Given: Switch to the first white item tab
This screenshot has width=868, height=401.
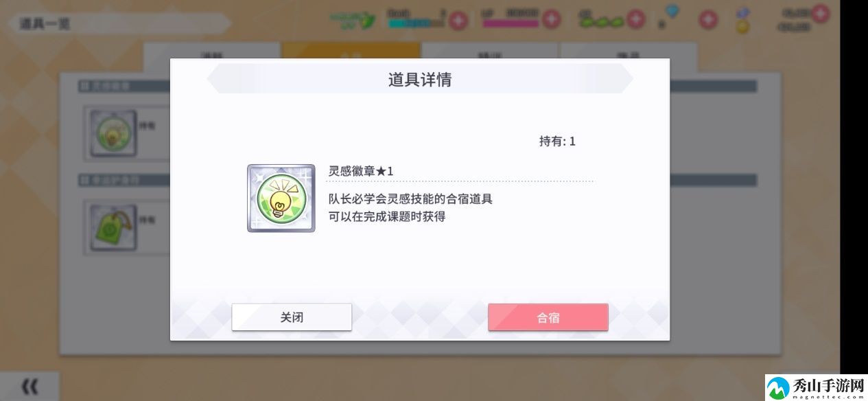Looking at the screenshot, I should (x=212, y=55).
